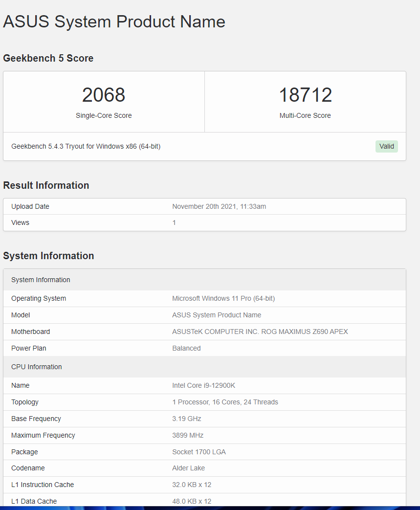Click the "CPU Information" table header row

(205, 367)
